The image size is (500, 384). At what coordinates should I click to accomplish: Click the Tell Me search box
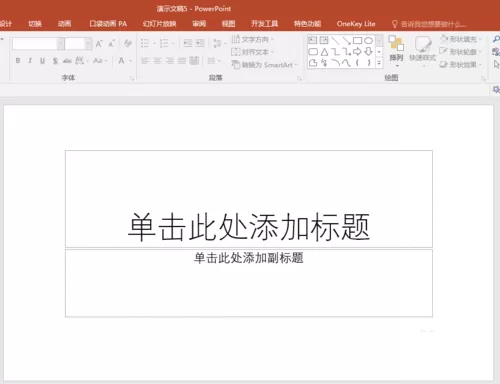tap(429, 24)
